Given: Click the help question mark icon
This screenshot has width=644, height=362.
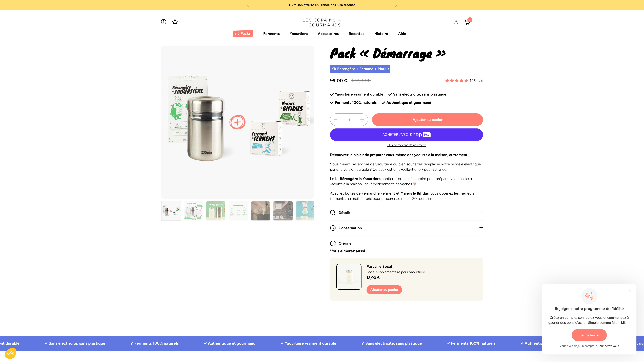Looking at the screenshot, I should pyautogui.click(x=164, y=22).
